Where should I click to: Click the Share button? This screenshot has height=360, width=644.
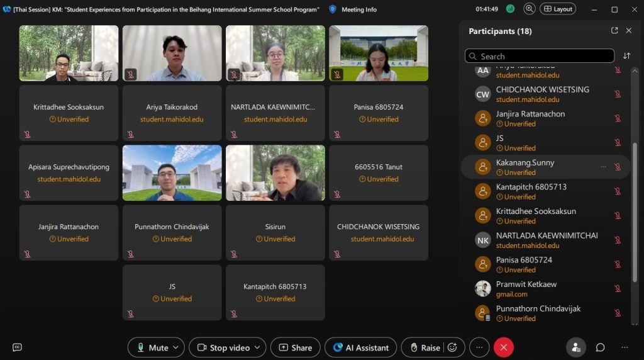click(x=295, y=347)
